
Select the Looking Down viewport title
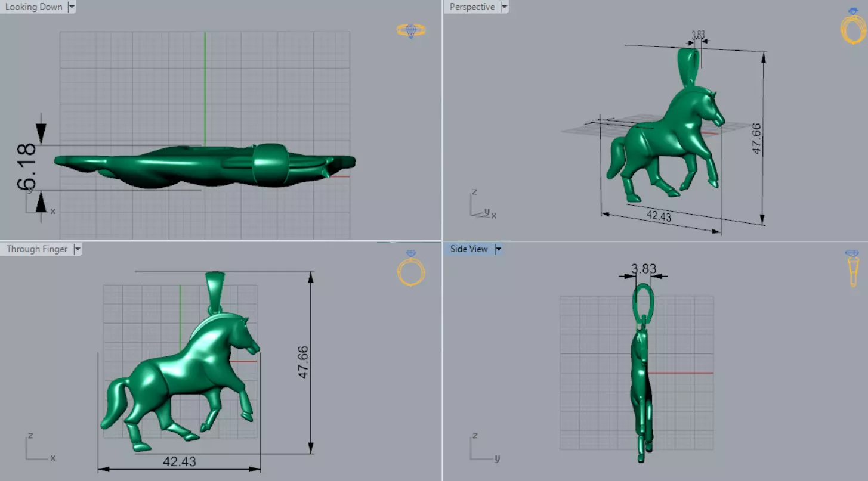point(33,7)
